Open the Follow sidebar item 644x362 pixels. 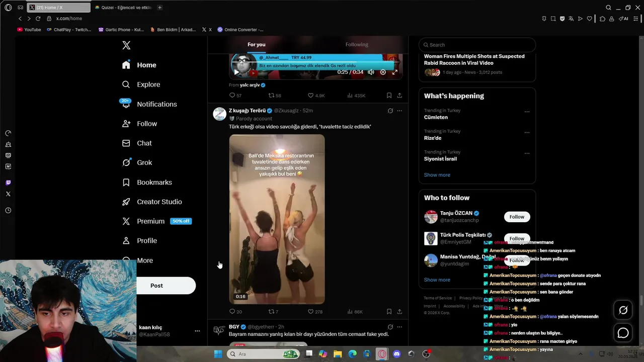[x=139, y=124]
